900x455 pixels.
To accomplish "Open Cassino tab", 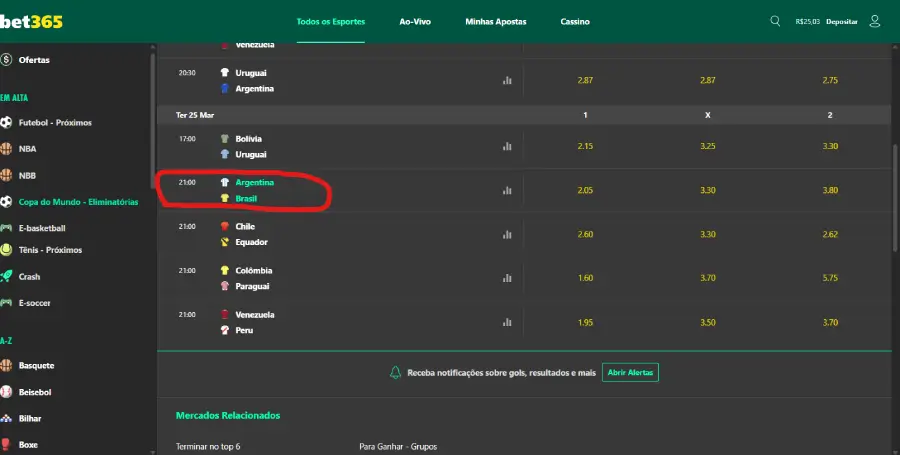I will [x=575, y=22].
